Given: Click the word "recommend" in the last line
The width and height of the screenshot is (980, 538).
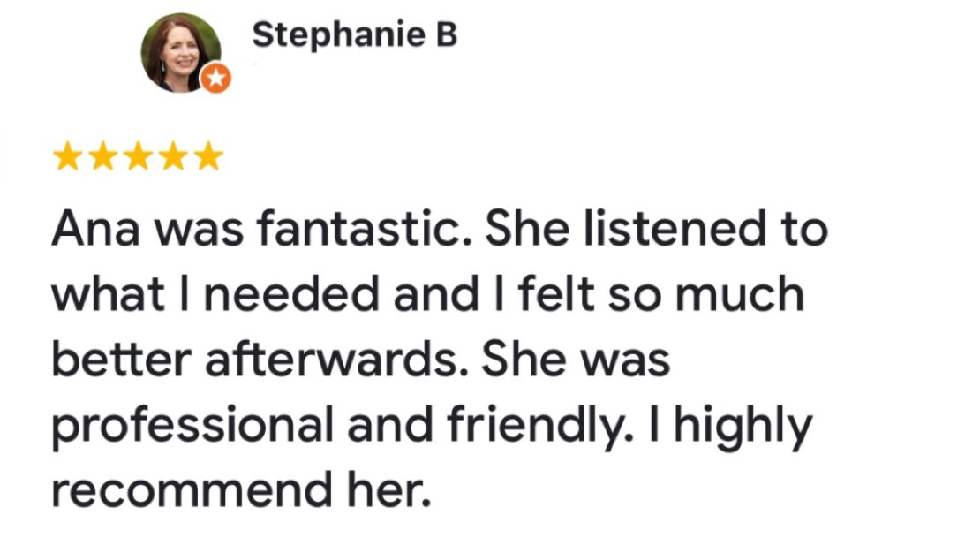Looking at the screenshot, I should click(192, 492).
